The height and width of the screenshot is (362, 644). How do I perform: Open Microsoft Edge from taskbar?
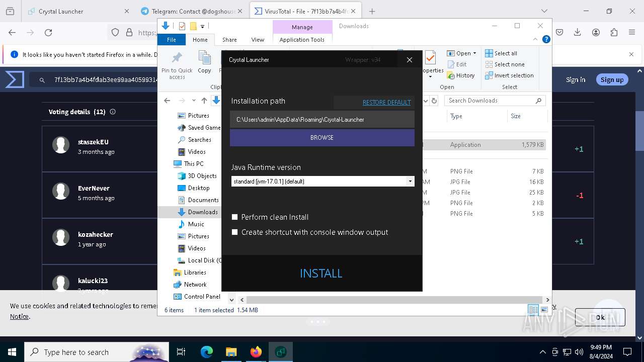click(x=207, y=352)
